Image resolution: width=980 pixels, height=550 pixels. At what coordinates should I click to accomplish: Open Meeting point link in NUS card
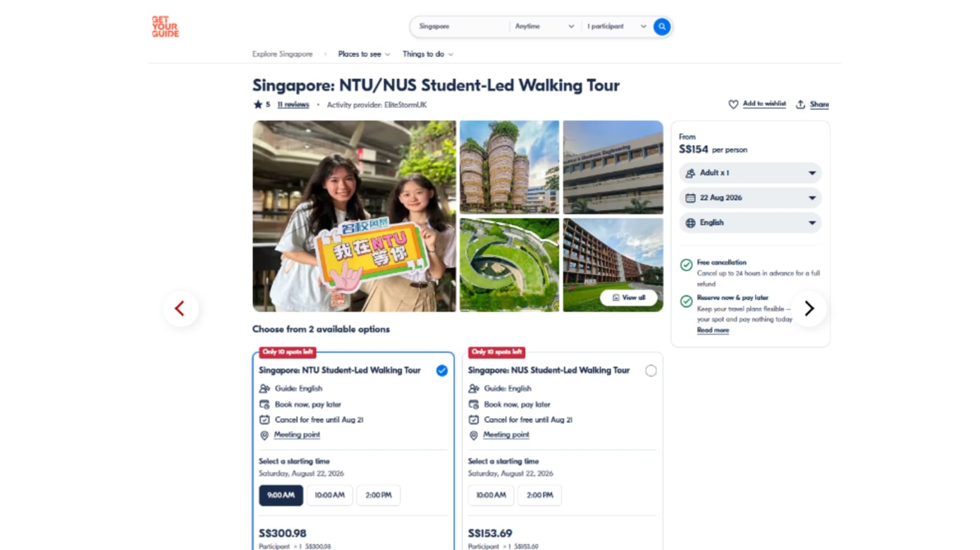click(x=506, y=435)
